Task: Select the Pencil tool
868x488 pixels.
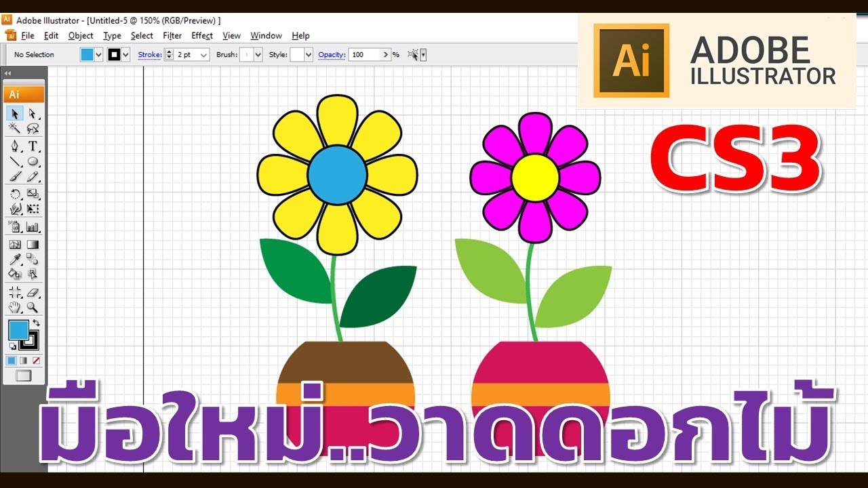Action: 32,177
